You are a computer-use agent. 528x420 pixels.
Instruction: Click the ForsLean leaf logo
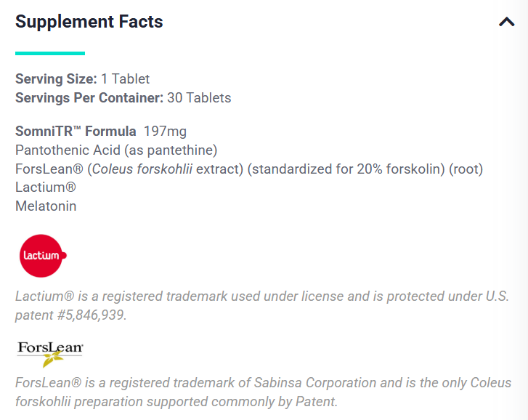coord(50,352)
